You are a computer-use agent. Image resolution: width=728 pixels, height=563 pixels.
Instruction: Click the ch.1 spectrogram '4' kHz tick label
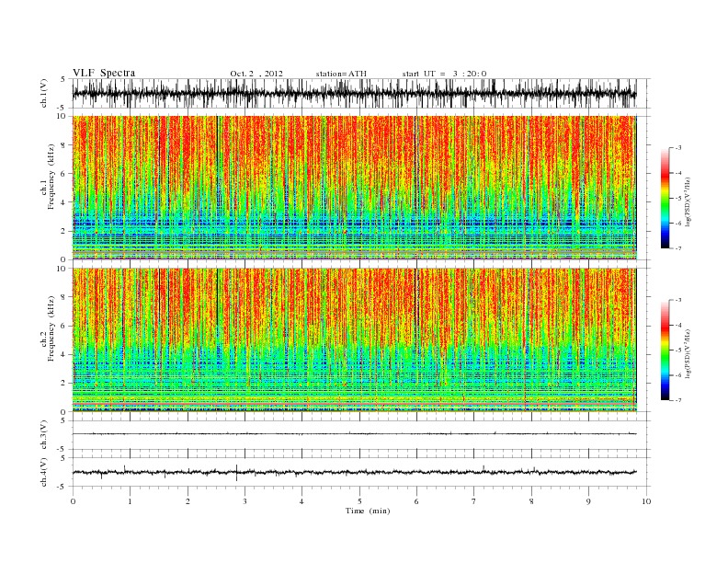63,202
